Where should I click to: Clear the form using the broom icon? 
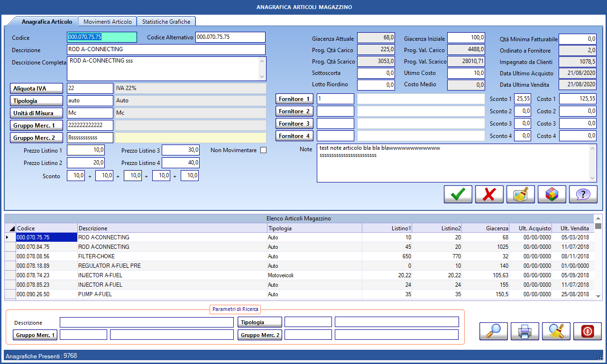[x=520, y=194]
